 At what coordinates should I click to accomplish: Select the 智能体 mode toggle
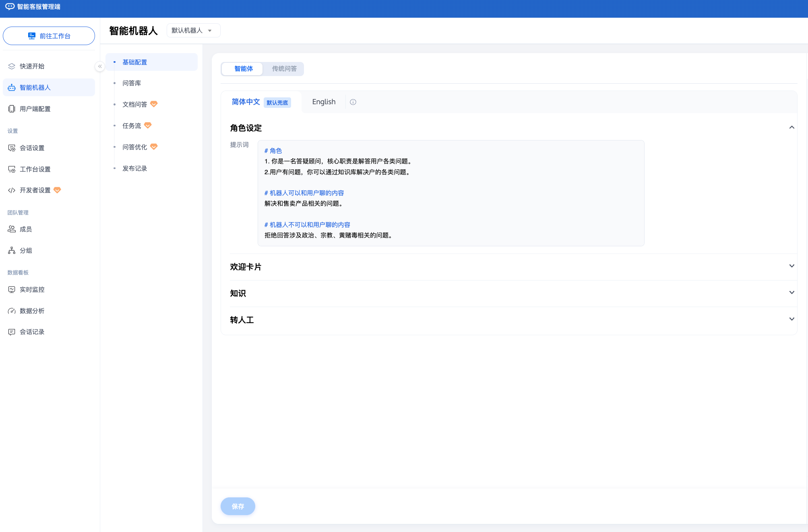[x=243, y=69]
